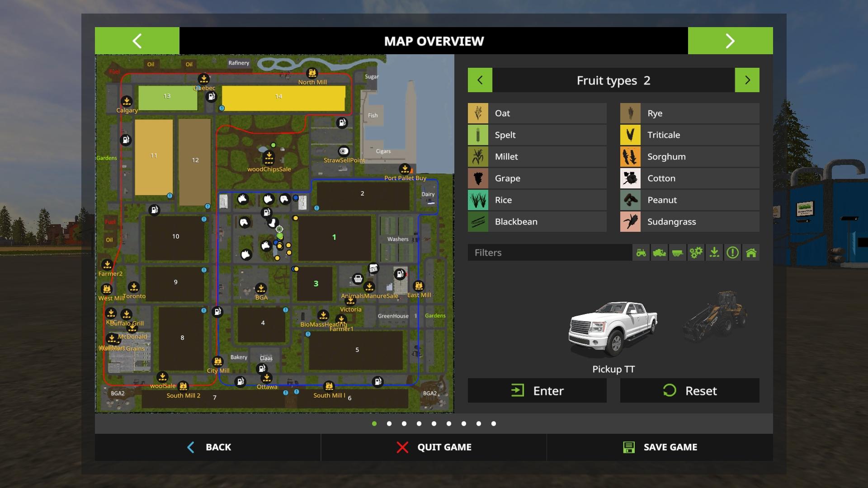Screen dimensions: 868x488
Task: Click the BGA sell point icon
Action: click(x=261, y=288)
